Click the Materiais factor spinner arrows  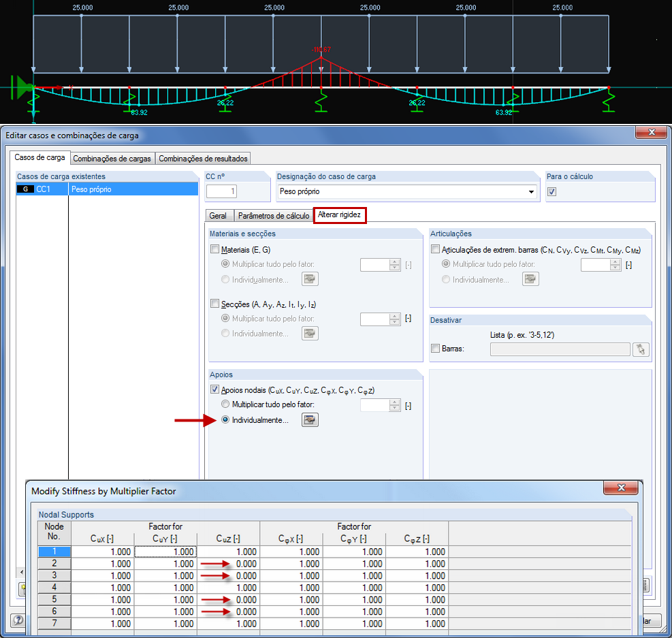395,265
